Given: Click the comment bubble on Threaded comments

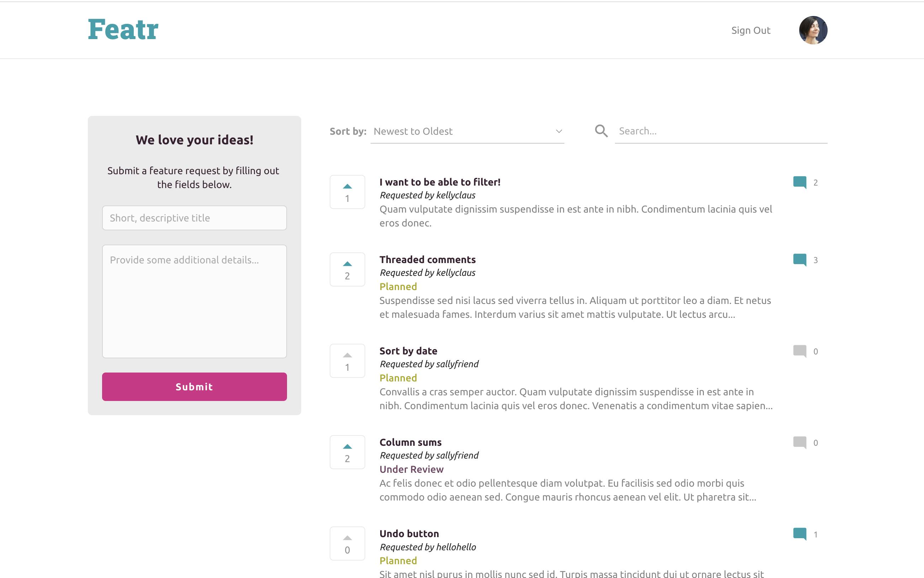Looking at the screenshot, I should 800,260.
